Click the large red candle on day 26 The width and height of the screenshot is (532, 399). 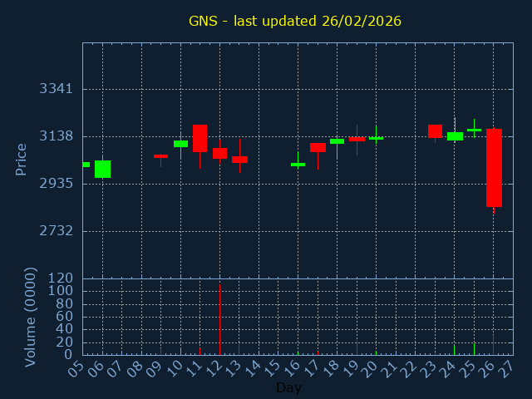click(x=494, y=168)
